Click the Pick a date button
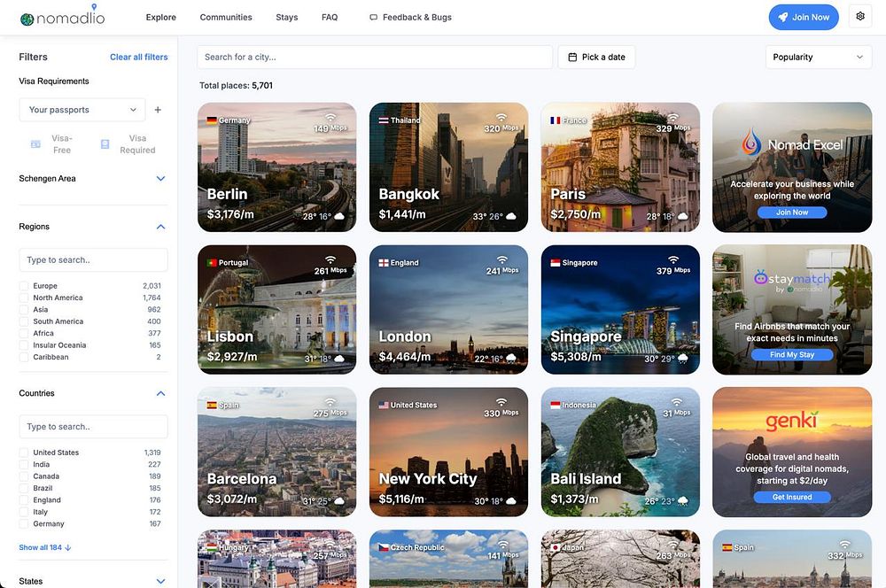The width and height of the screenshot is (886, 588). [596, 57]
